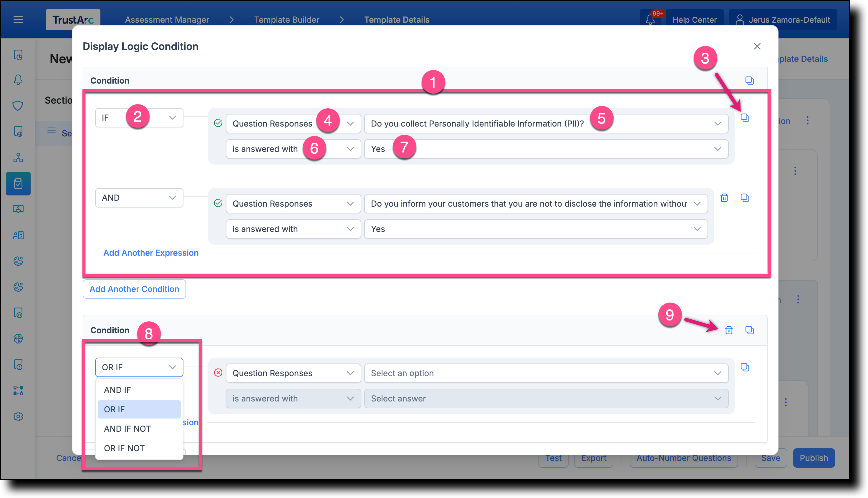Choose OR IF NOT from the operator list
The width and height of the screenshot is (868, 498).
139,448
